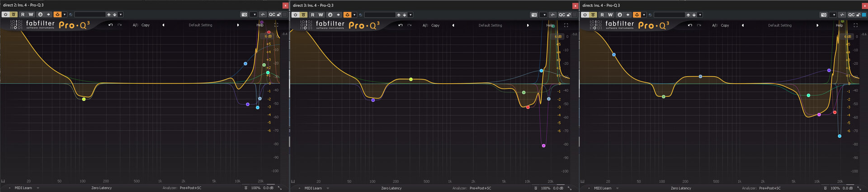Screen dimensions: 868x192
Task: Select magenta notch band node in direct 3
Action: pos(543,145)
